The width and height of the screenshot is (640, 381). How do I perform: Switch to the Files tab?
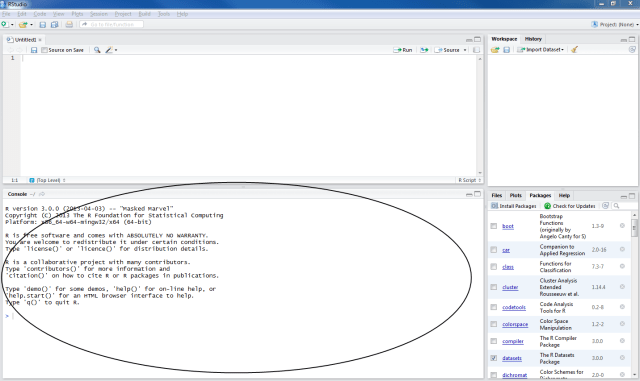click(x=497, y=195)
